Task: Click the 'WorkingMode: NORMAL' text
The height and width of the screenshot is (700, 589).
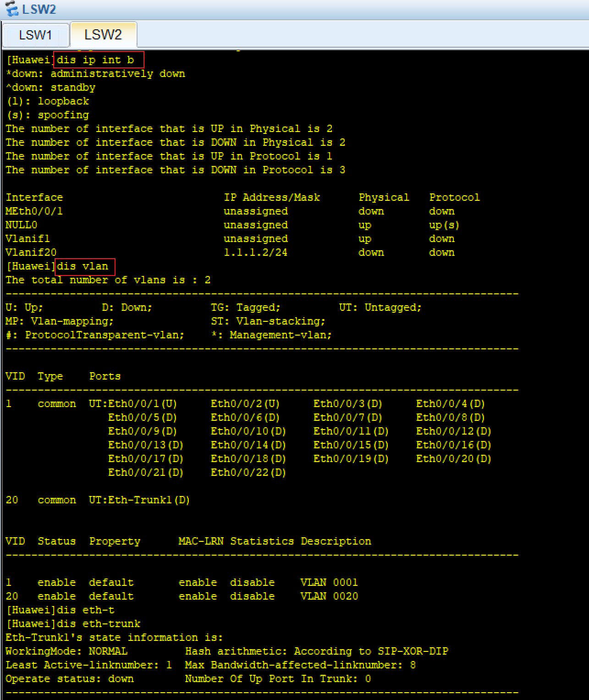Action: (66, 651)
